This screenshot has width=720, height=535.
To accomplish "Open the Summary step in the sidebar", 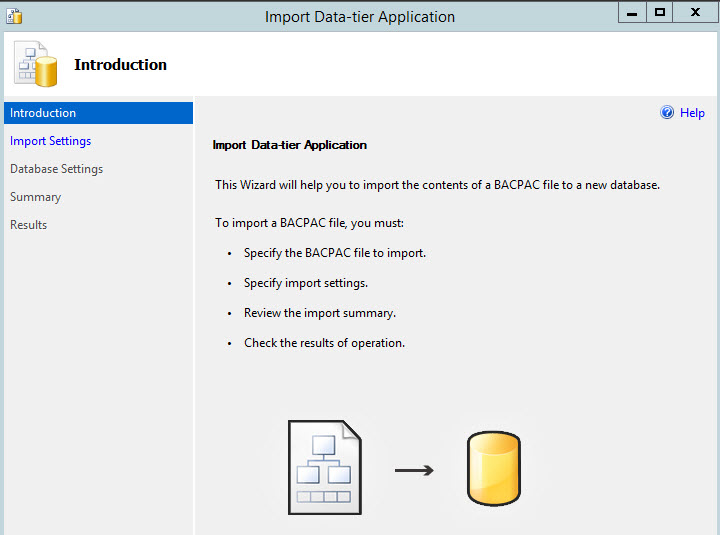I will pyautogui.click(x=35, y=197).
